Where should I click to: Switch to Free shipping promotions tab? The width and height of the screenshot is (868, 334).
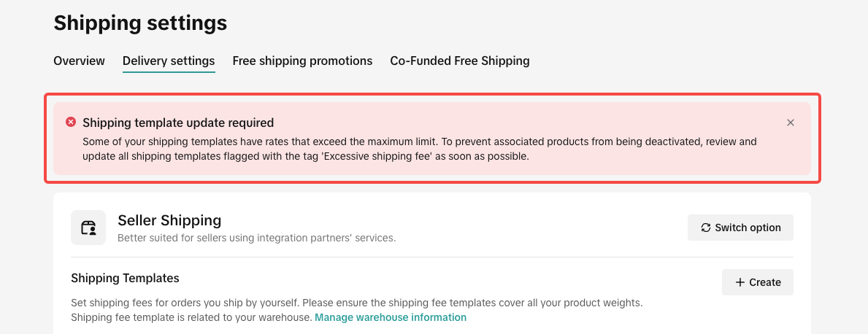tap(302, 61)
